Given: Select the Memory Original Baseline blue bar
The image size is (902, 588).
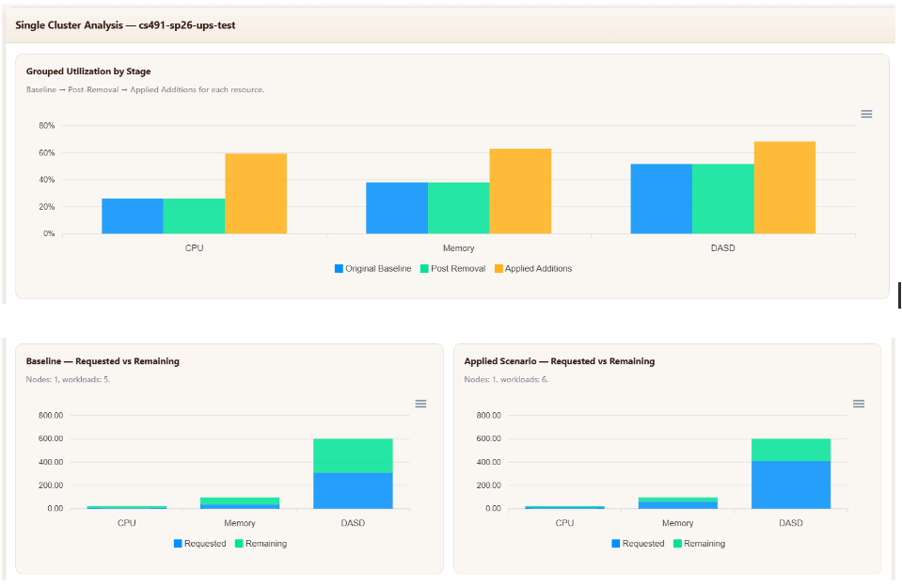Looking at the screenshot, I should point(397,208).
